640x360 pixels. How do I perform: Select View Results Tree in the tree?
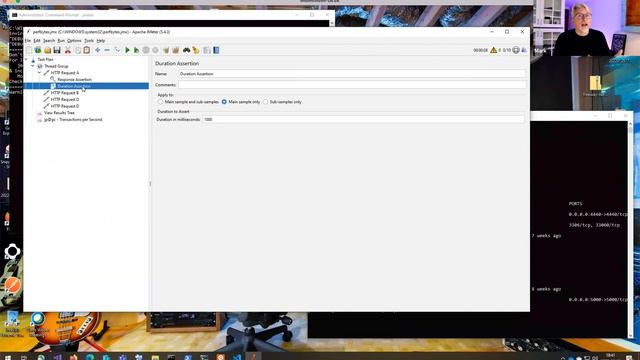[x=59, y=113]
